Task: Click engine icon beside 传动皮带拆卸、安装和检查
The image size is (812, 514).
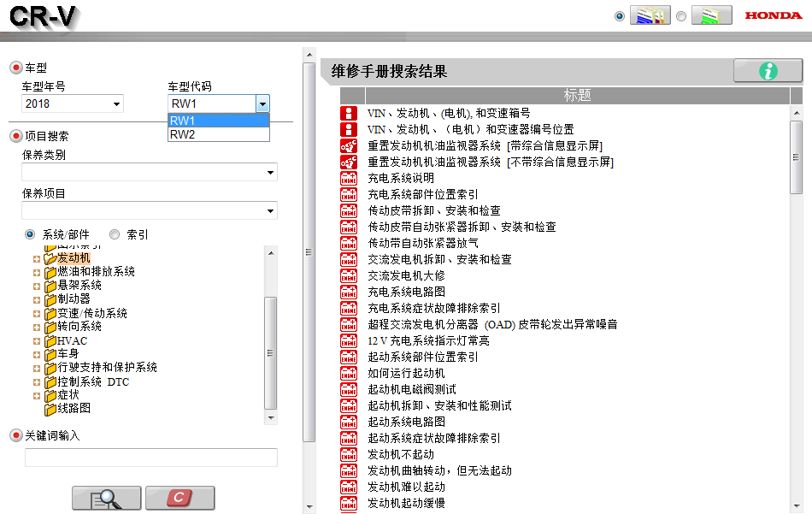Action: [x=349, y=210]
